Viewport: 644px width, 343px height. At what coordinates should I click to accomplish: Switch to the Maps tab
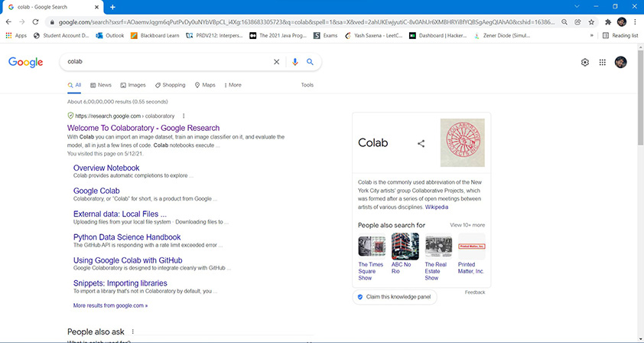(x=205, y=85)
